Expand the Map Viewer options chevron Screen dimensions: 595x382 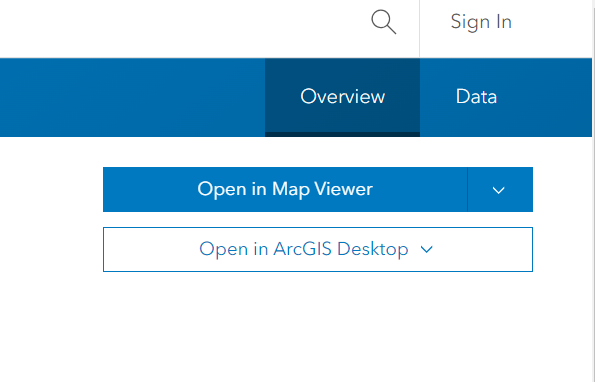[500, 189]
